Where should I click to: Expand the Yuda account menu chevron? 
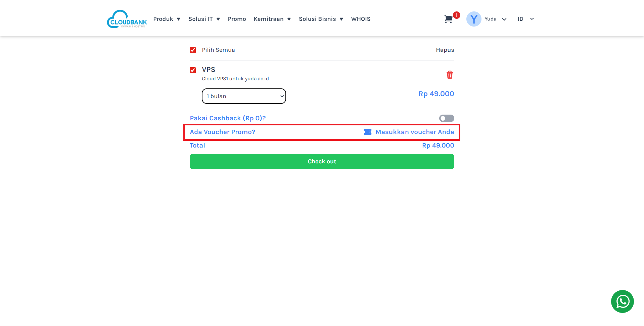coord(504,19)
